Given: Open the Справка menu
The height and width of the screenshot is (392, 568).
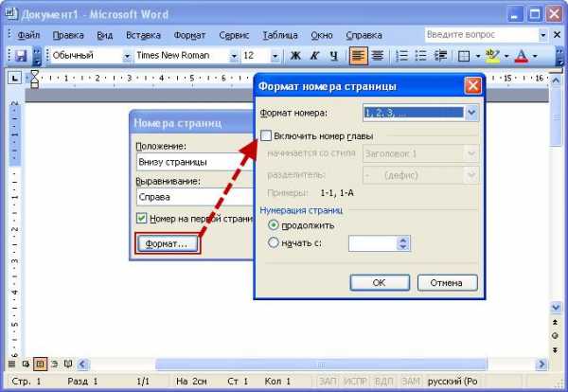Looking at the screenshot, I should coord(364,35).
